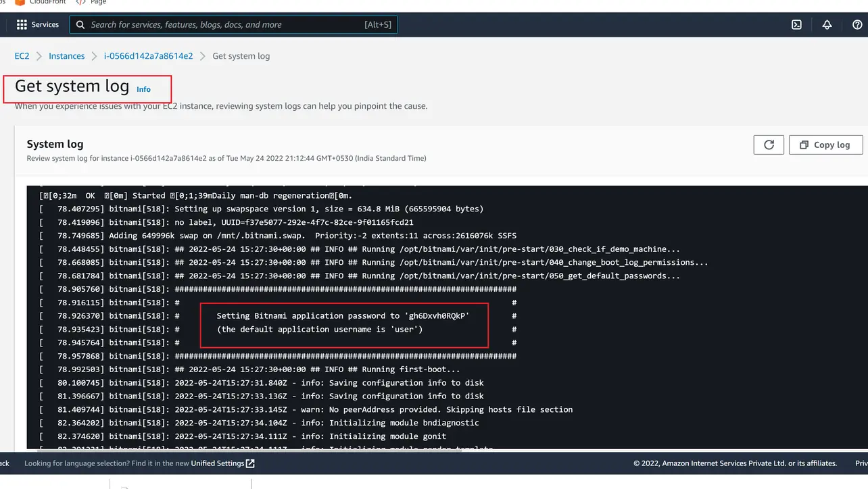Go to EC2 breadcrumb link
This screenshot has height=489, width=868.
click(22, 56)
